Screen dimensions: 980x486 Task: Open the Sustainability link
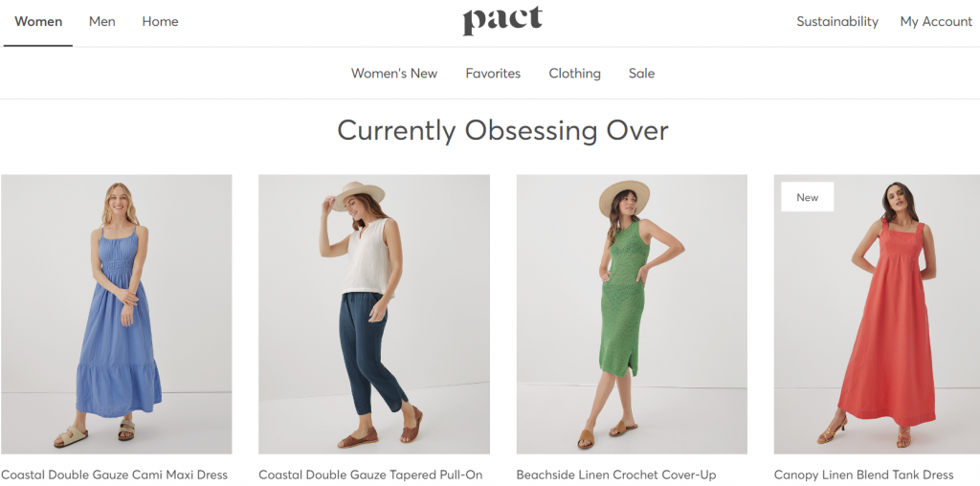pyautogui.click(x=836, y=22)
